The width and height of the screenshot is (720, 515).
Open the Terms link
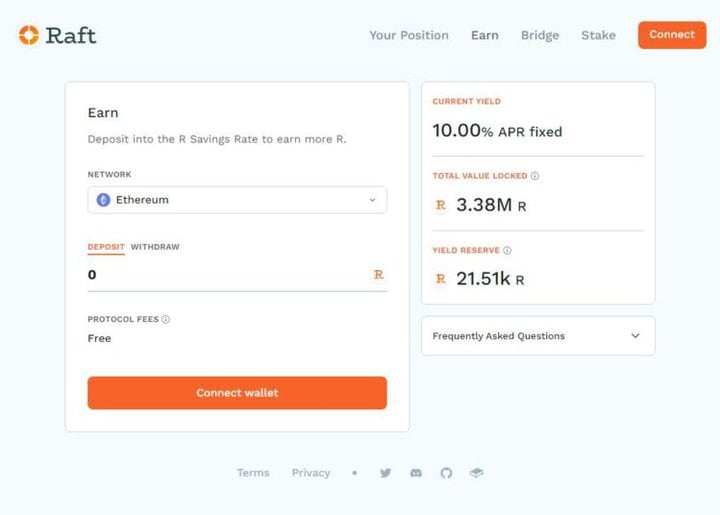click(253, 473)
